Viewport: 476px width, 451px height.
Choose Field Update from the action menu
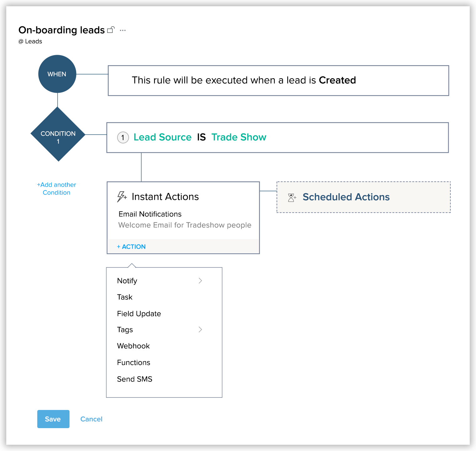pyautogui.click(x=139, y=313)
